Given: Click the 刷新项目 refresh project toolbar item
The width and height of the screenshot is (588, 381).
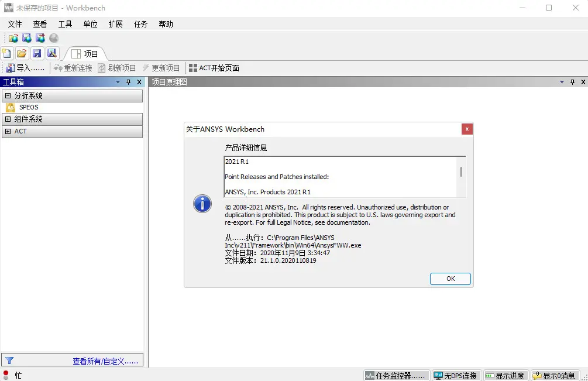Looking at the screenshot, I should (117, 68).
